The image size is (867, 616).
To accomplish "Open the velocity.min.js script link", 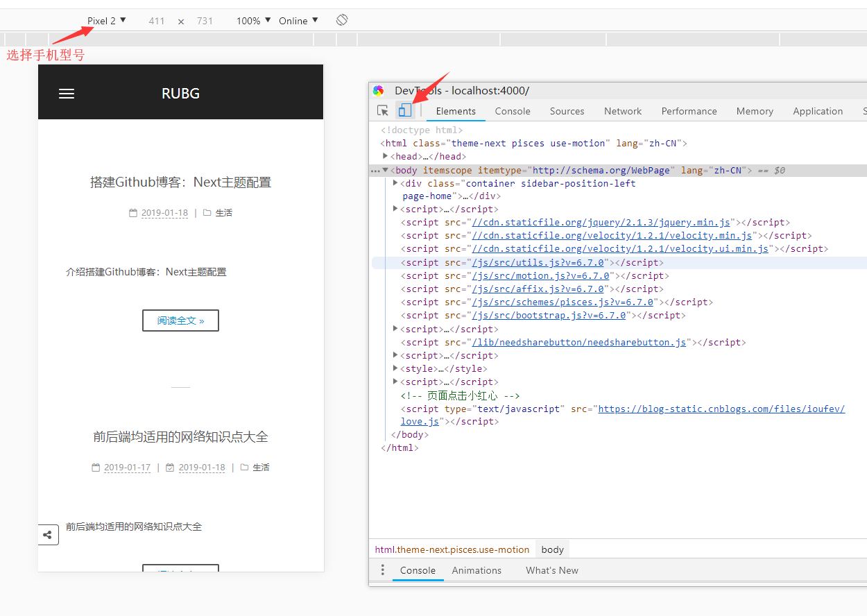I will 612,236.
